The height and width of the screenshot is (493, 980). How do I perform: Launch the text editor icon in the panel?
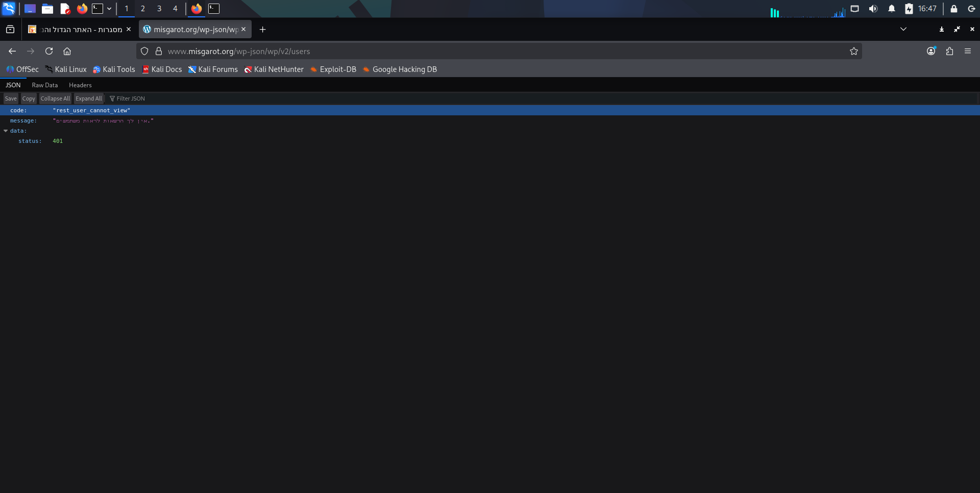(x=65, y=9)
